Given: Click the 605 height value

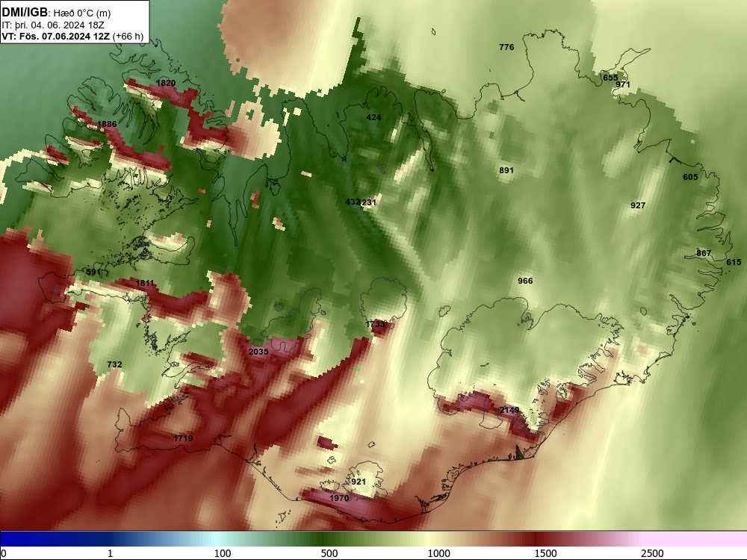Looking at the screenshot, I should point(690,177).
